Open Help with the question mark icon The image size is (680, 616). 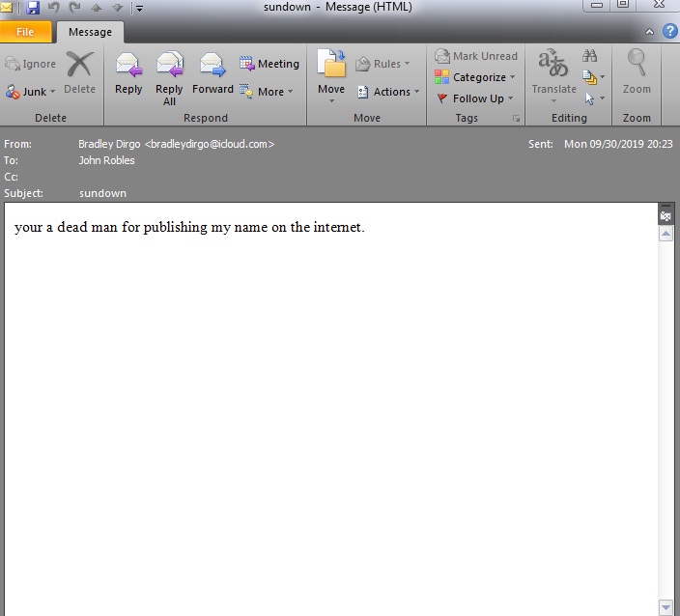pos(669,31)
